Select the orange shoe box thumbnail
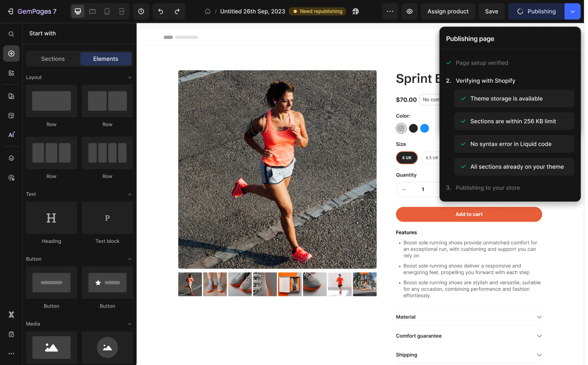The width and height of the screenshot is (588, 365). tap(290, 284)
